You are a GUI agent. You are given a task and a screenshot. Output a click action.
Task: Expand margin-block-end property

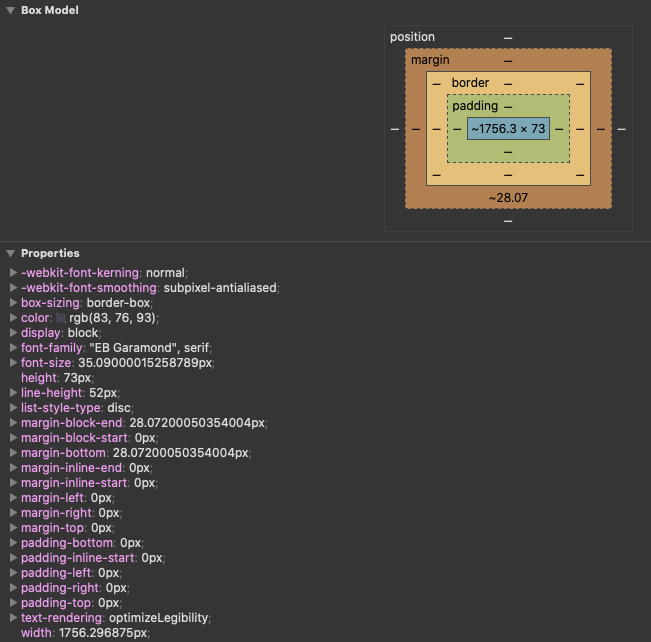(13, 422)
